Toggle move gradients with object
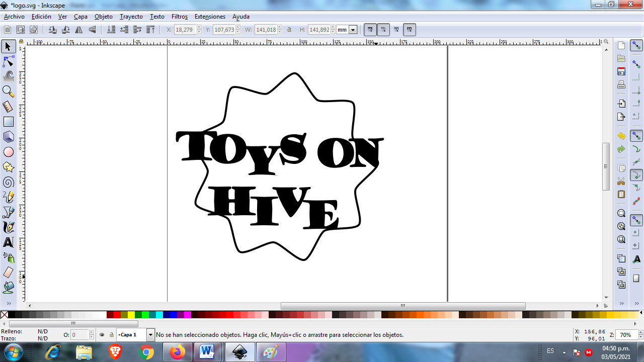 396,30
